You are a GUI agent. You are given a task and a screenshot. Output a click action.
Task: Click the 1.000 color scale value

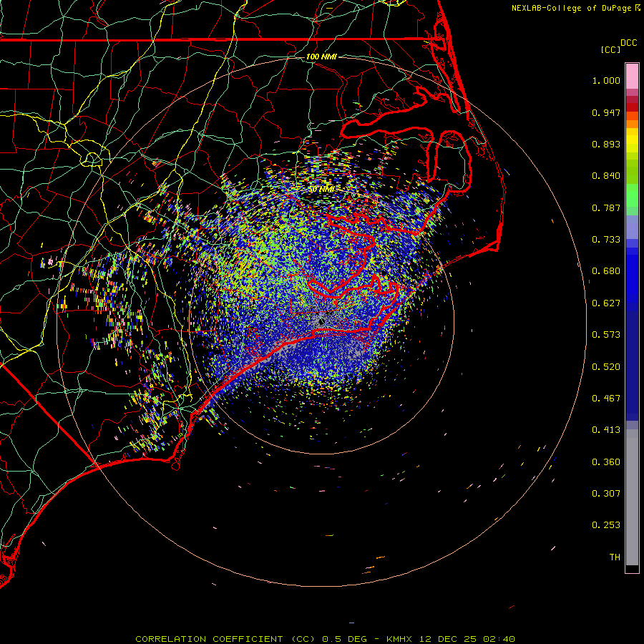606,80
